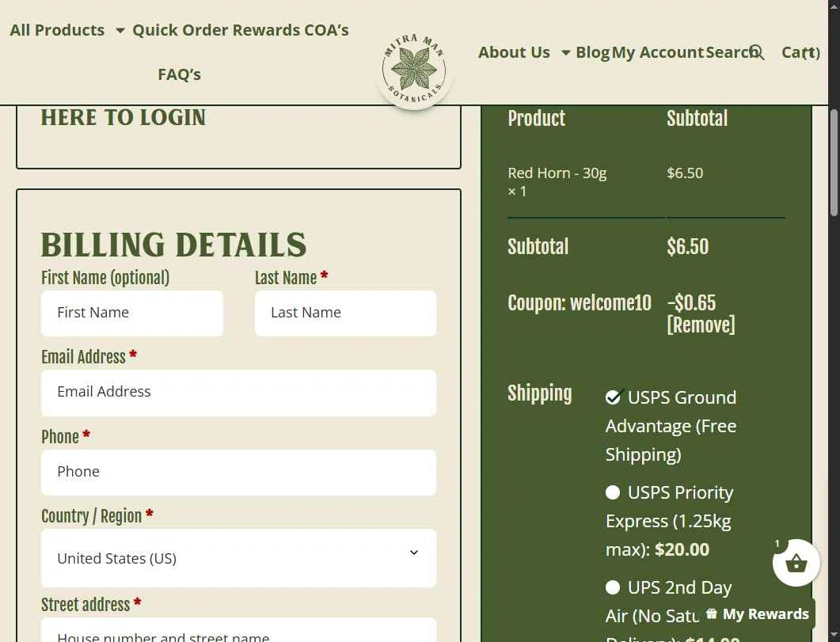Click the gift icon on My Rewards
Viewport: 840px width, 642px height.
coord(711,614)
